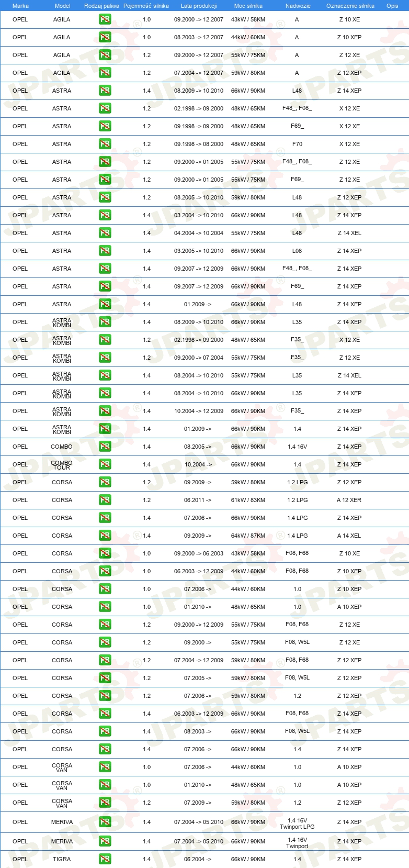Click the Rodzaj paliwa column header
The width and height of the screenshot is (409, 868).
101,6
